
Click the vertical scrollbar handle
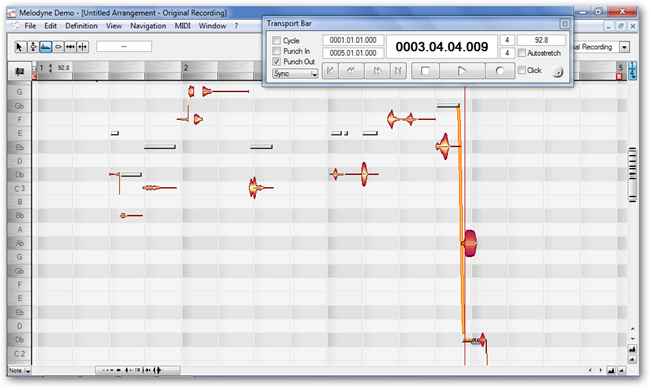pos(633,175)
